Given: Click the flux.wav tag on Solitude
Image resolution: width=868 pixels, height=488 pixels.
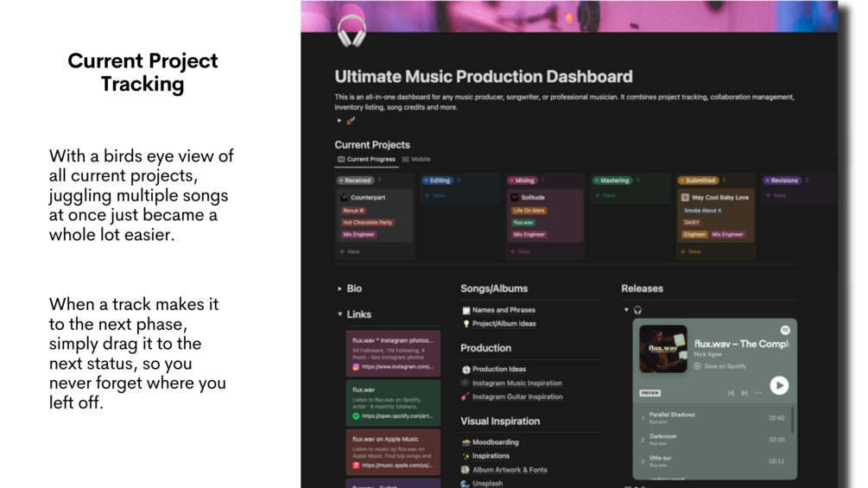Looking at the screenshot, I should [523, 223].
